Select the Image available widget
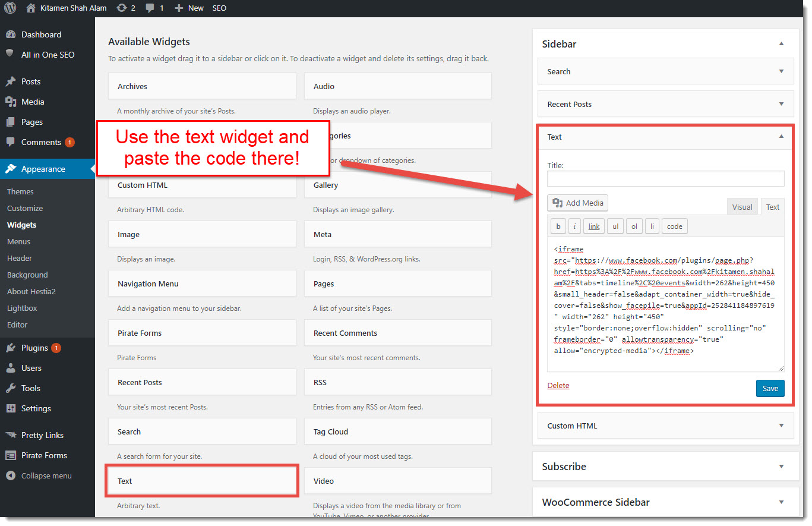812x526 pixels. (202, 234)
